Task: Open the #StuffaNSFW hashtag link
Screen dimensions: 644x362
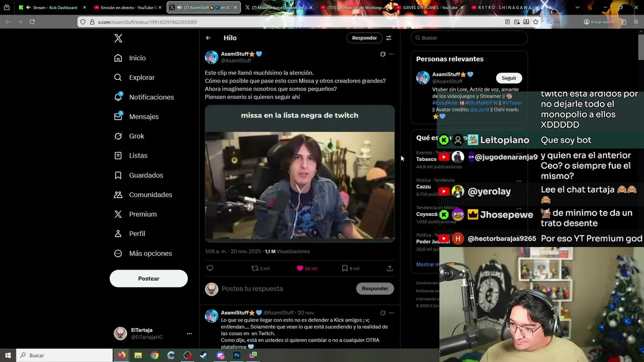Action: 482,103
